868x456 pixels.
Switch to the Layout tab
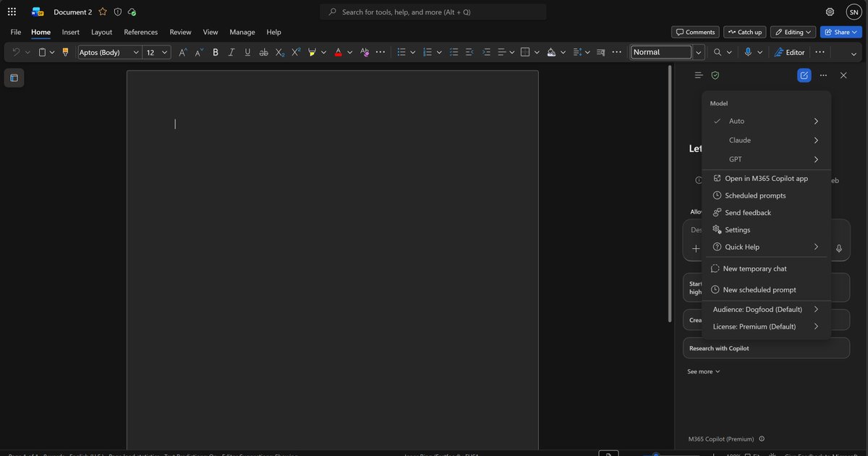pyautogui.click(x=101, y=32)
